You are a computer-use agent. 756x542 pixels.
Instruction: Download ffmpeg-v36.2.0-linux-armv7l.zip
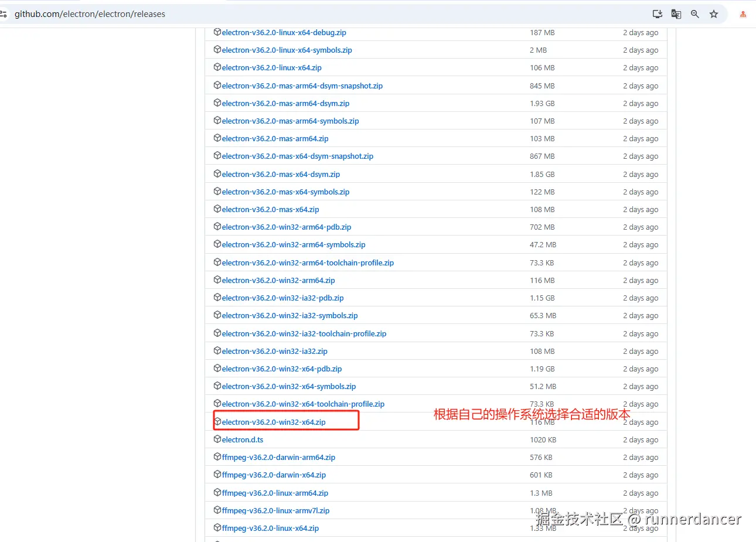point(275,511)
